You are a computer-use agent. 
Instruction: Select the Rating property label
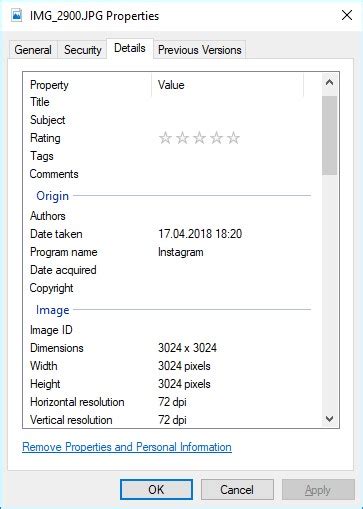point(45,138)
